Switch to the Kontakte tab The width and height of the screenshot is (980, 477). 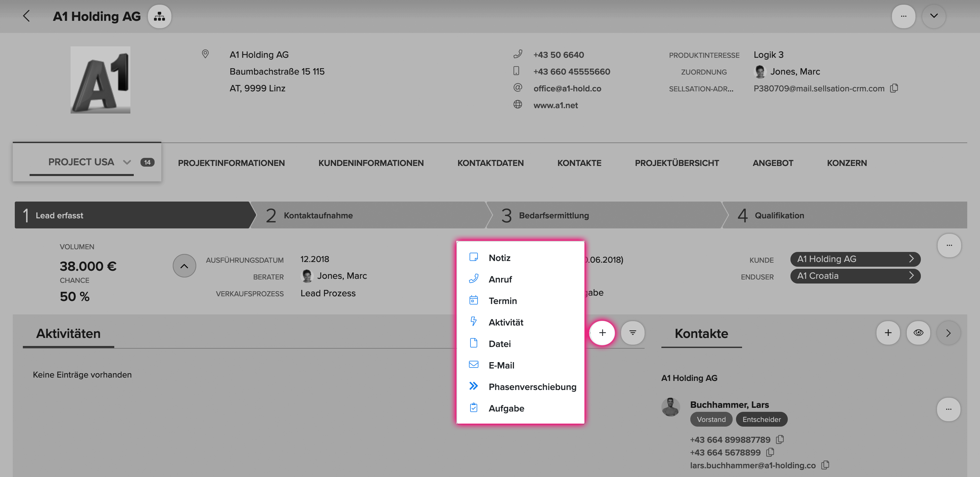click(579, 163)
